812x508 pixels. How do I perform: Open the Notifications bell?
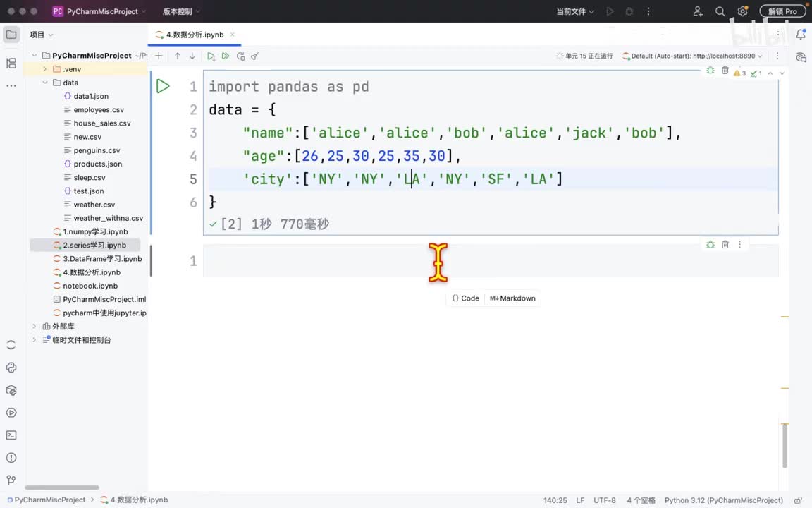[x=801, y=35]
